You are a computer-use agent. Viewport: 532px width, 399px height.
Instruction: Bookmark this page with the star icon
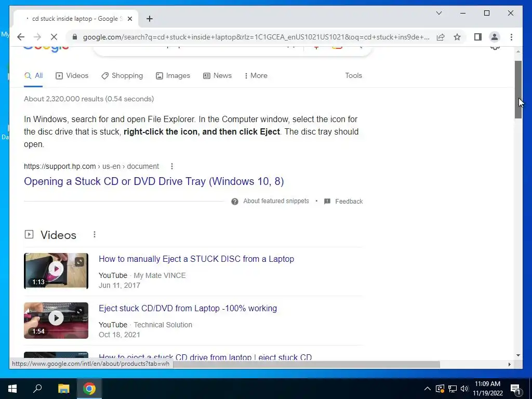tap(457, 37)
